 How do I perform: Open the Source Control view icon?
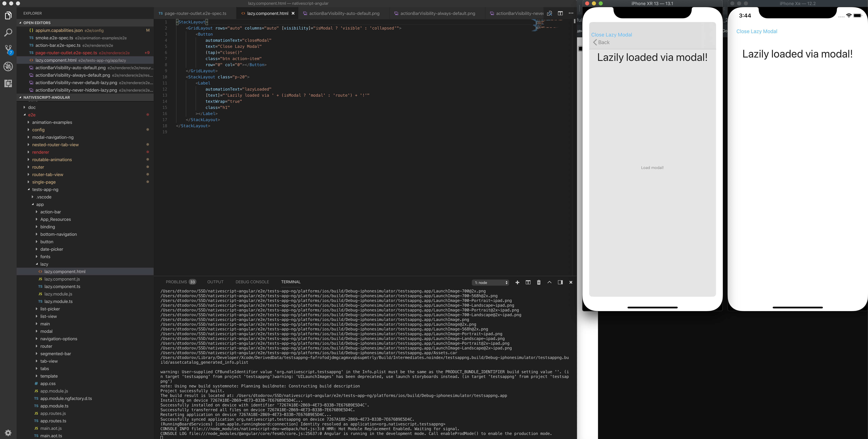(8, 50)
